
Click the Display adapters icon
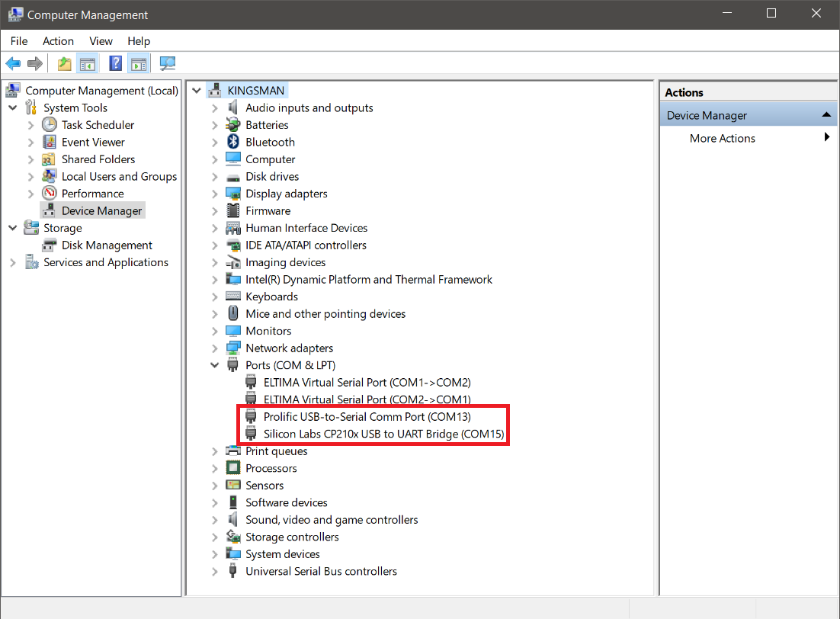click(233, 194)
